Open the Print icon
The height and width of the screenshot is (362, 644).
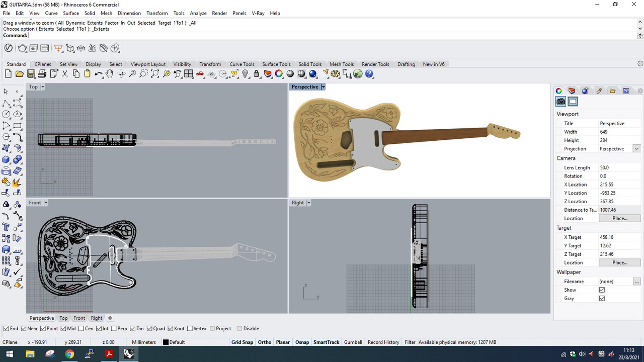pos(42,74)
